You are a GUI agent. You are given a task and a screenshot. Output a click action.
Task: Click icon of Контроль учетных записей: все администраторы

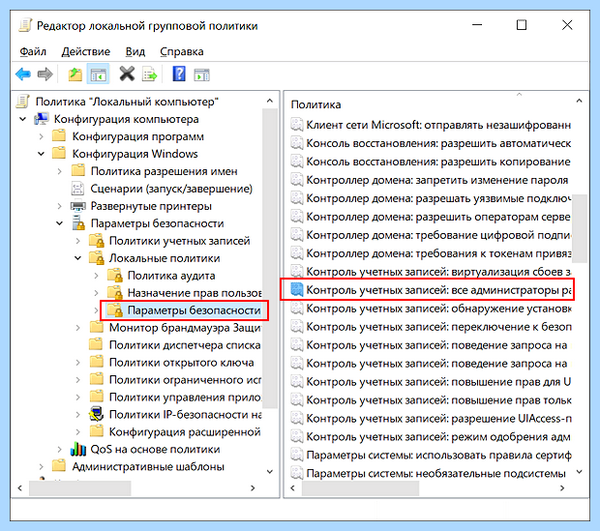click(x=297, y=290)
